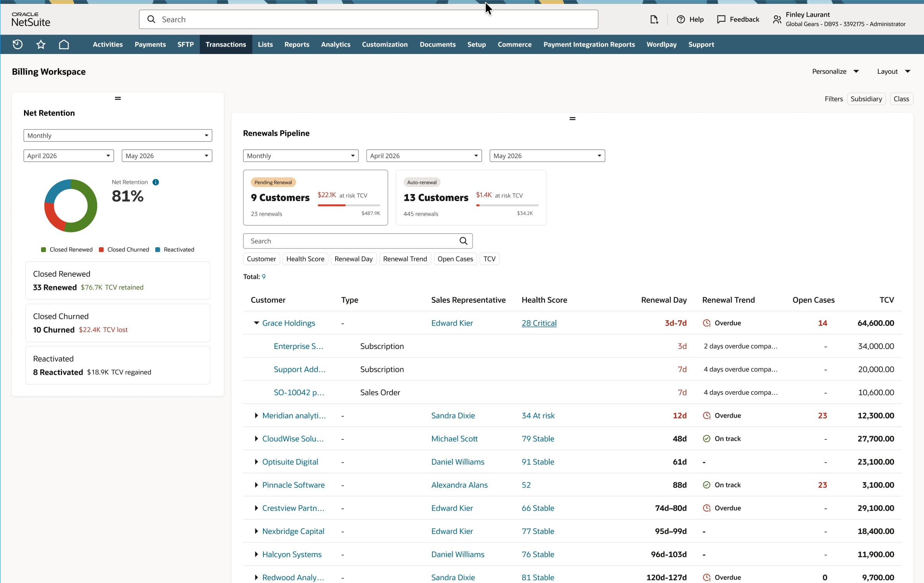Screen dimensions: 924x583
Task: Click the create new document icon
Action: (x=654, y=19)
